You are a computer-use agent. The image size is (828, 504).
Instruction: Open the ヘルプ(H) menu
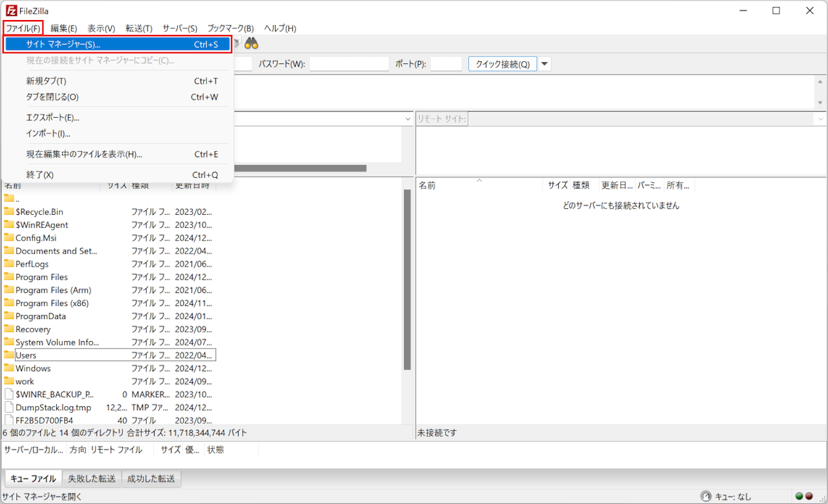280,28
